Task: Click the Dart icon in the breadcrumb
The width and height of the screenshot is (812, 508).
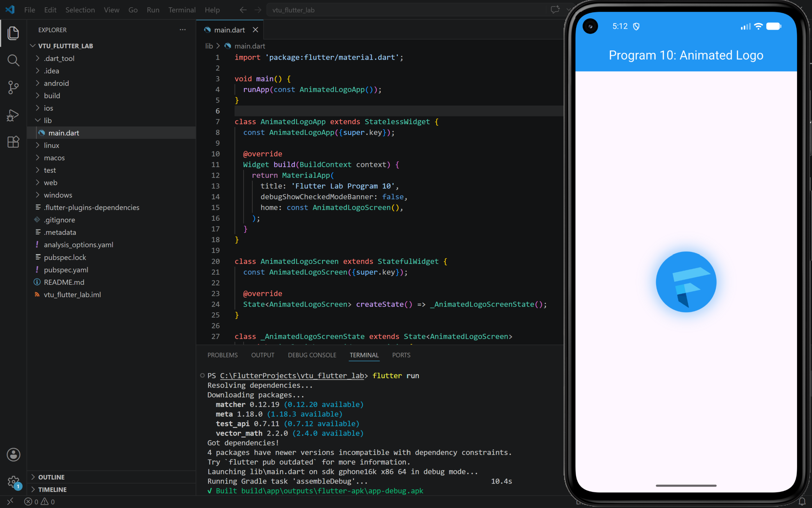Action: tap(228, 46)
